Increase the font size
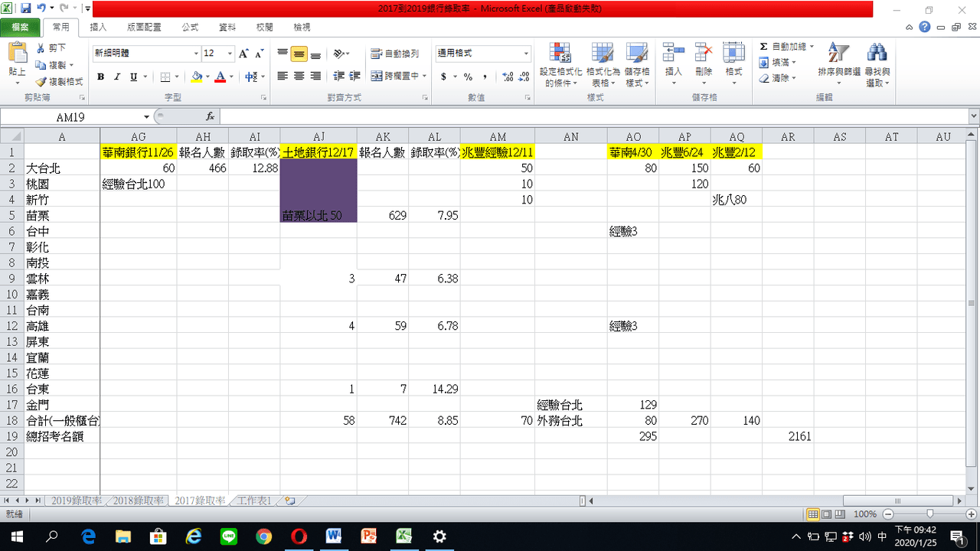 click(x=243, y=54)
